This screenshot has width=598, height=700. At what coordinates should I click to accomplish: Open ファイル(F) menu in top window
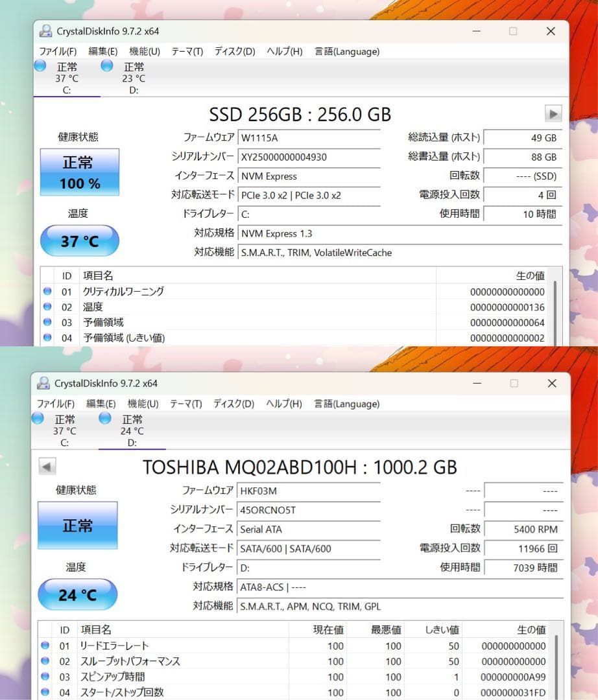pos(58,51)
